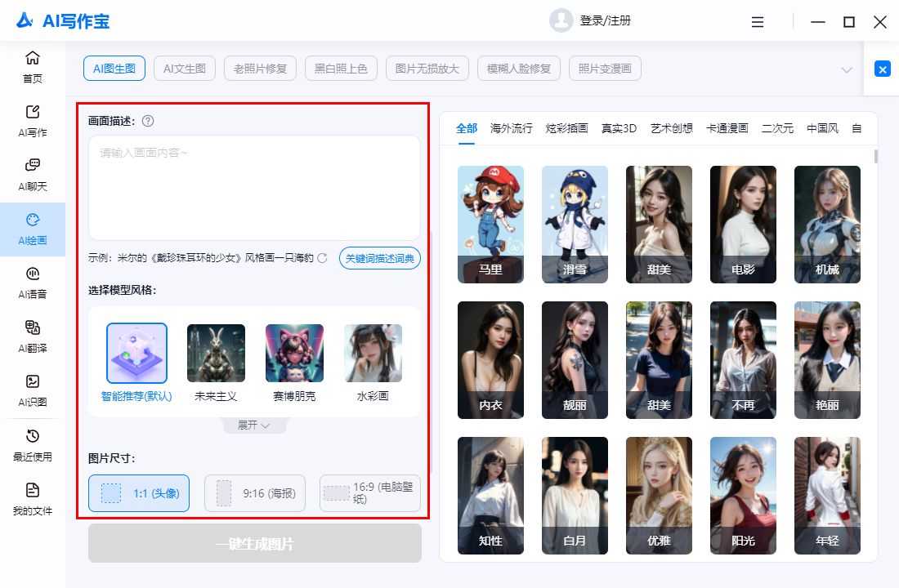
Task: Open 老照片修复 tab
Action: click(260, 69)
